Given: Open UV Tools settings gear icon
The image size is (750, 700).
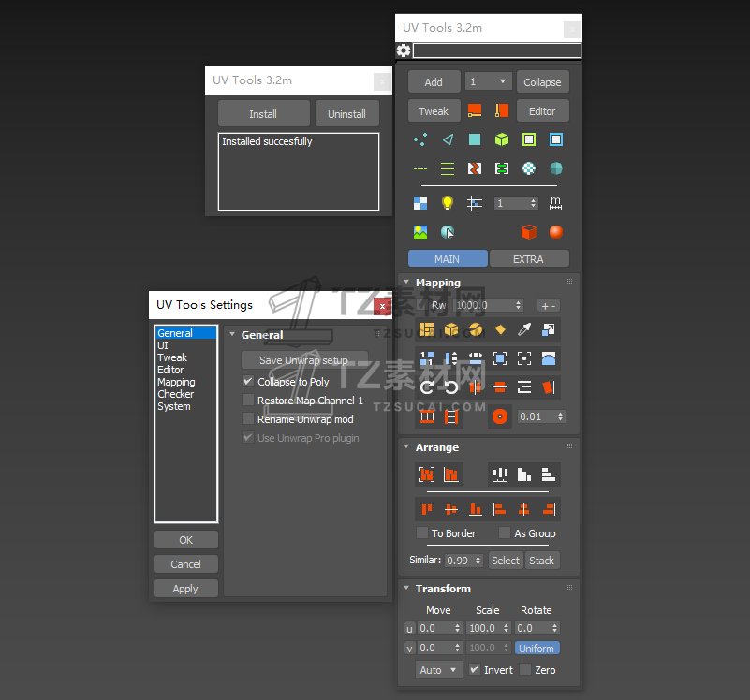Looking at the screenshot, I should pos(404,51).
